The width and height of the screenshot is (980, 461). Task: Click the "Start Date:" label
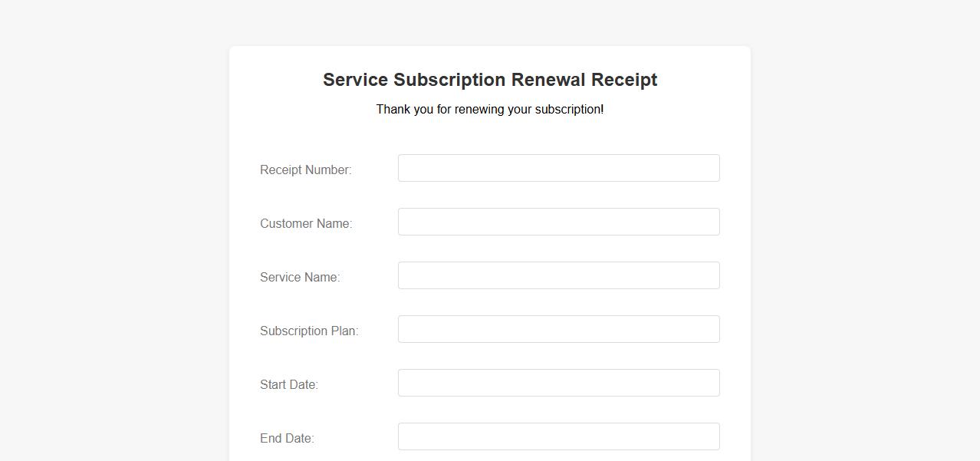(x=289, y=384)
